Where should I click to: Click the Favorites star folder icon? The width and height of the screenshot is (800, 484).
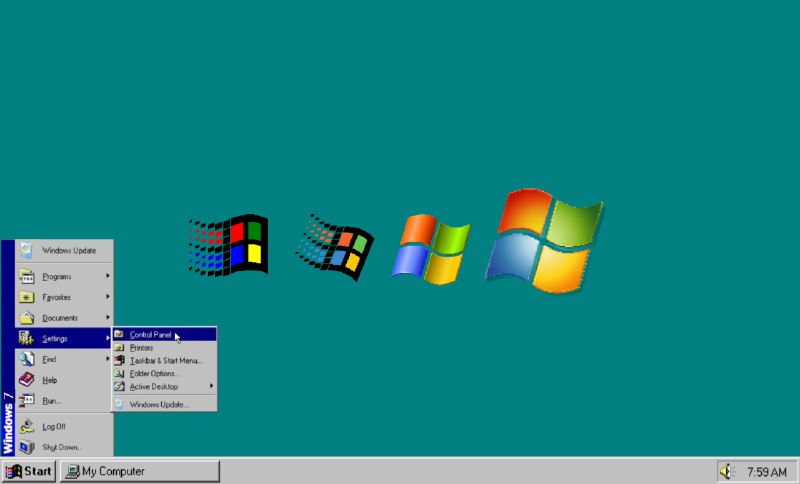[x=27, y=297]
